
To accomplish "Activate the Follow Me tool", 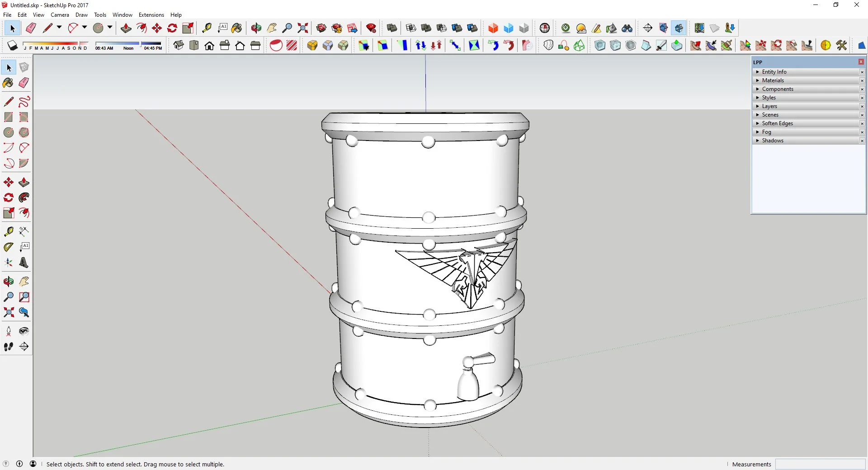I will point(24,197).
